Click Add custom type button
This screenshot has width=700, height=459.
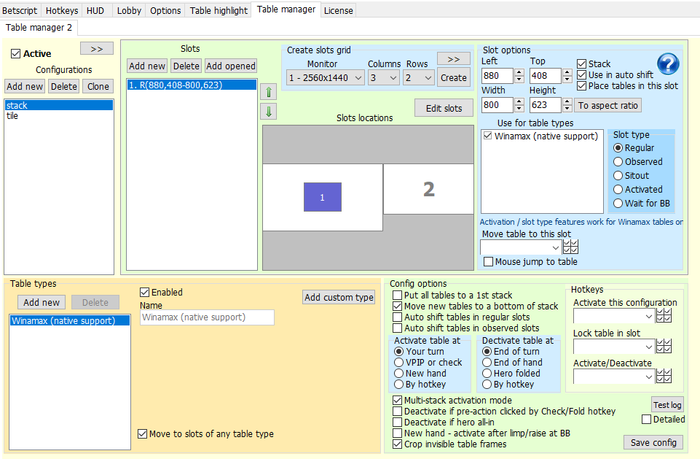(x=339, y=297)
